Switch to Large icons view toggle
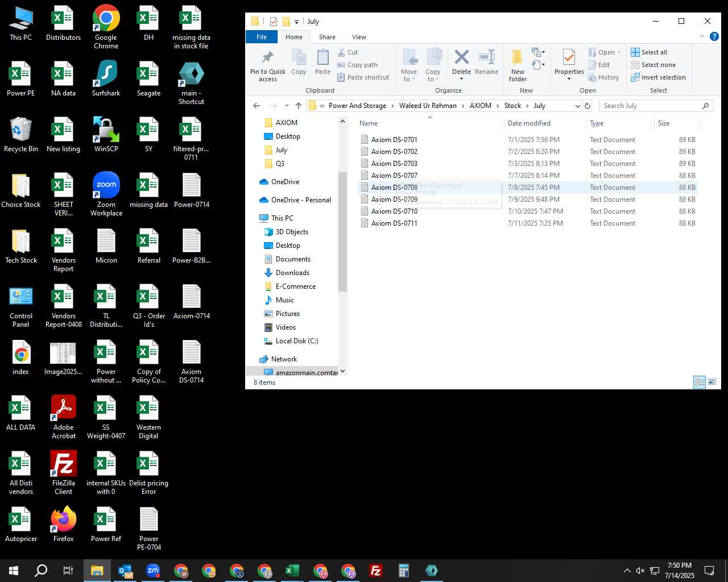 click(x=712, y=382)
